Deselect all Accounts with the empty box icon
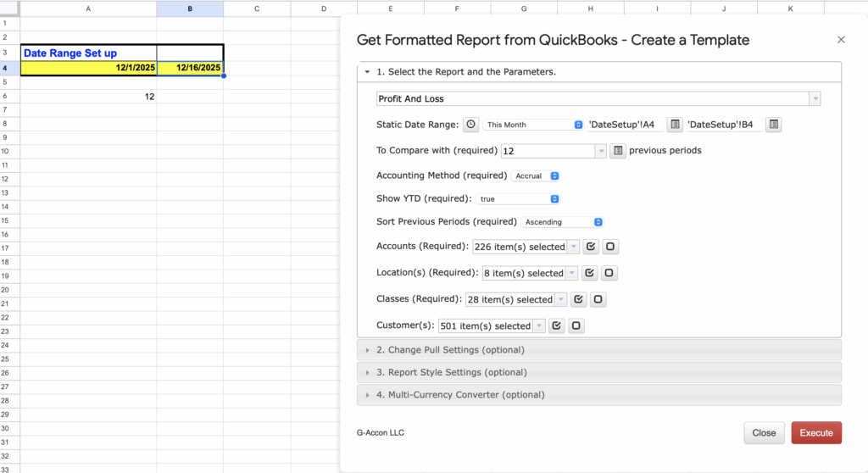 (x=610, y=248)
